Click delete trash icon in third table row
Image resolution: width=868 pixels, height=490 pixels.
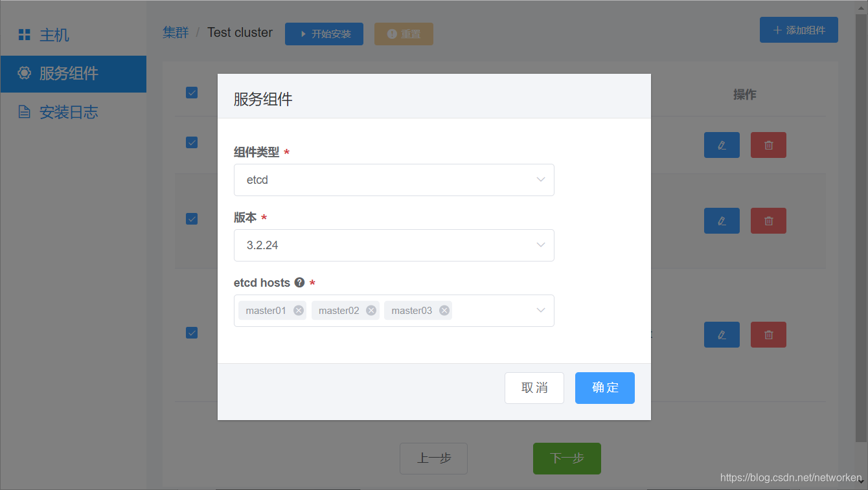(x=768, y=335)
